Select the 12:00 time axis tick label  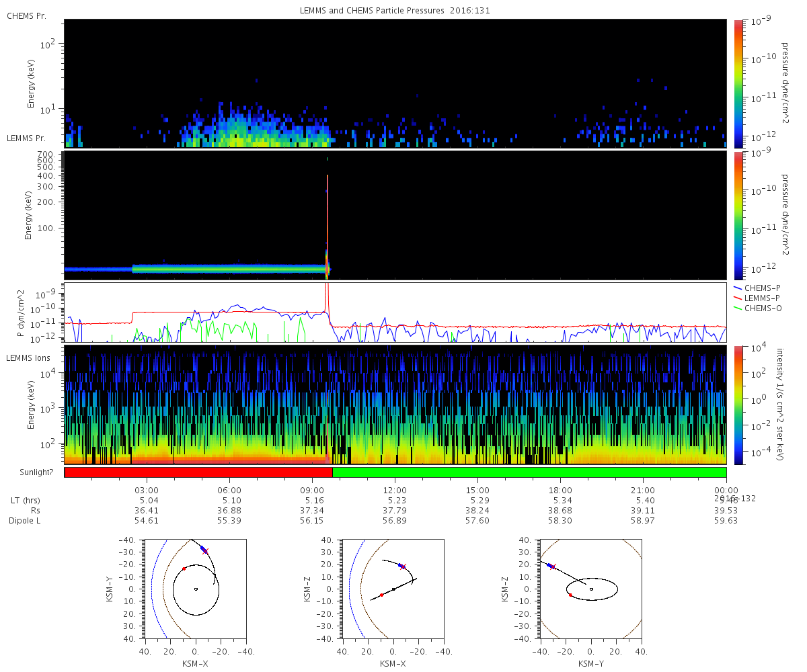point(395,490)
